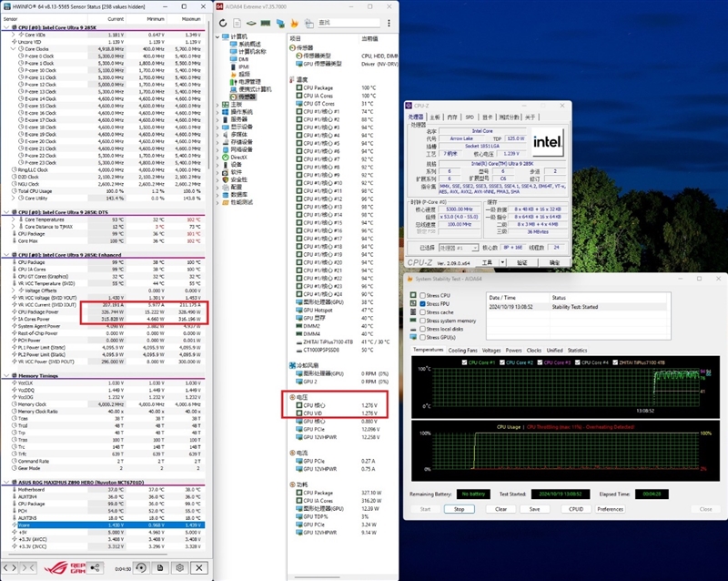Expand the 操作系统 tree node in AIDA64

click(217, 112)
